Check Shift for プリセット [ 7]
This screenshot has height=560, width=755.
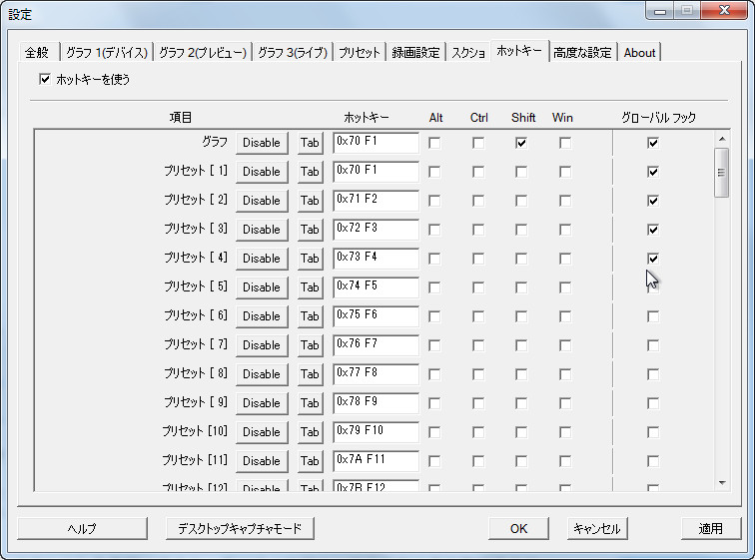coord(521,345)
